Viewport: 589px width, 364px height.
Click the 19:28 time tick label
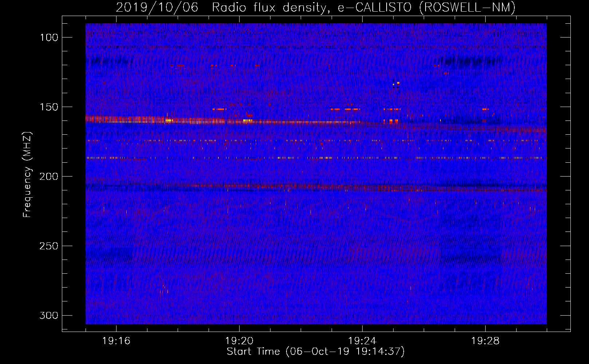(485, 341)
